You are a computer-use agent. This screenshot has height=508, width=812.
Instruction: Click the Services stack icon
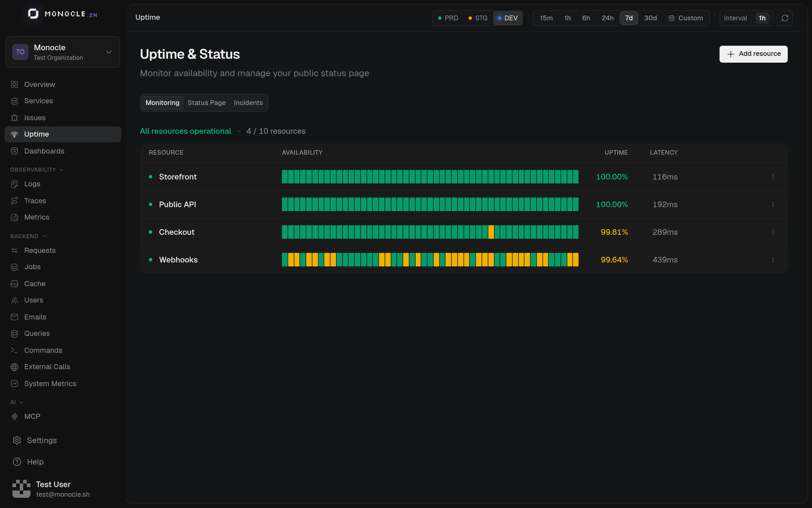pos(14,101)
